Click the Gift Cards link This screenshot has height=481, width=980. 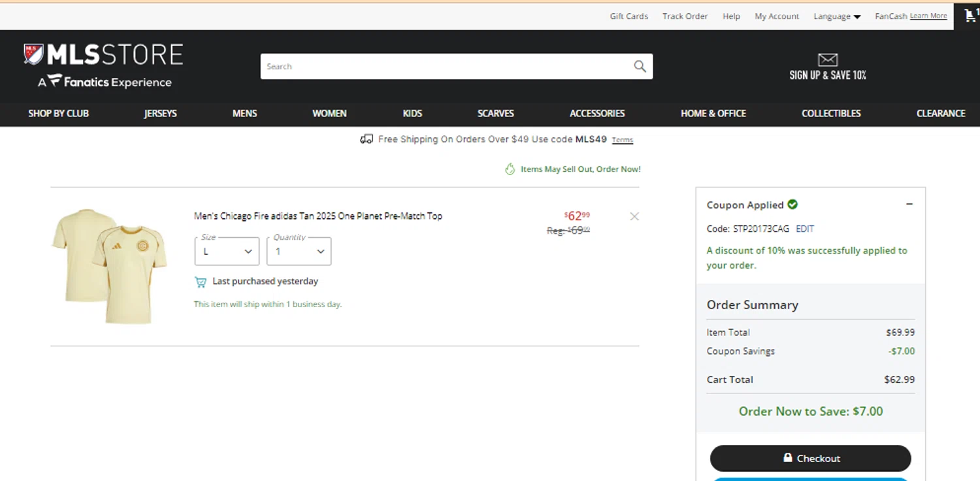tap(629, 16)
